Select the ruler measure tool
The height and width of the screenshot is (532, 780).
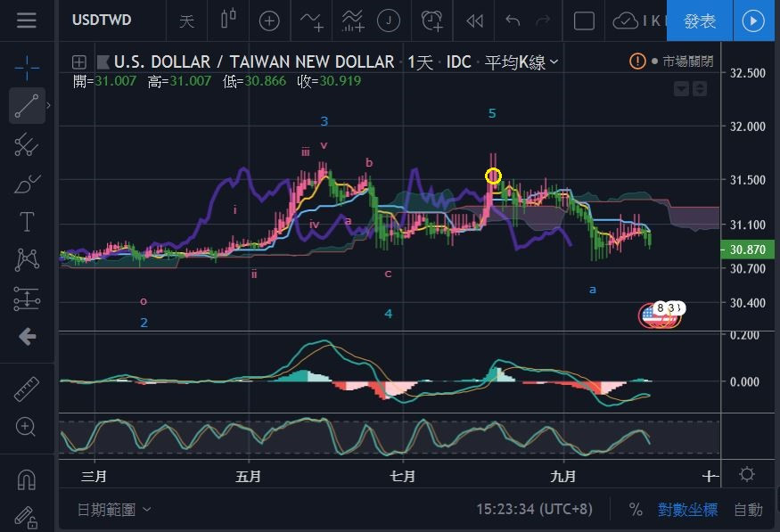pos(27,389)
